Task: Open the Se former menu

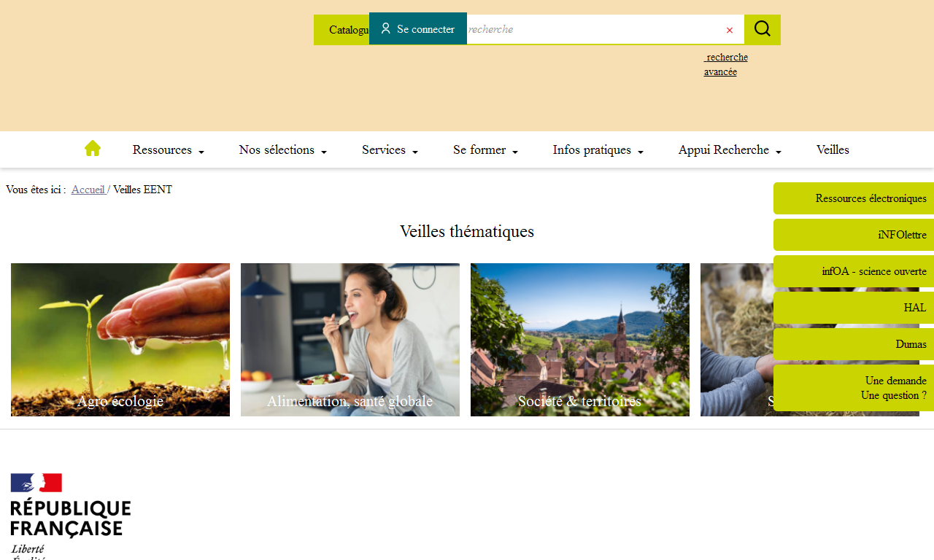Action: (x=485, y=149)
